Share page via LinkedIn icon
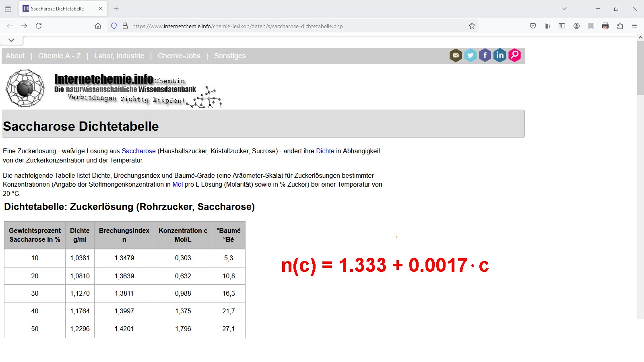 [x=500, y=56]
